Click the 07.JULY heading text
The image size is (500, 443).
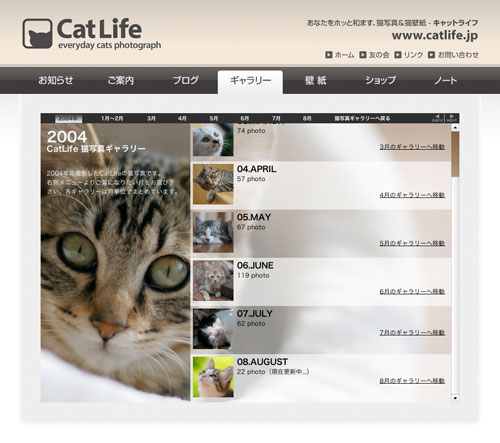[x=255, y=314]
